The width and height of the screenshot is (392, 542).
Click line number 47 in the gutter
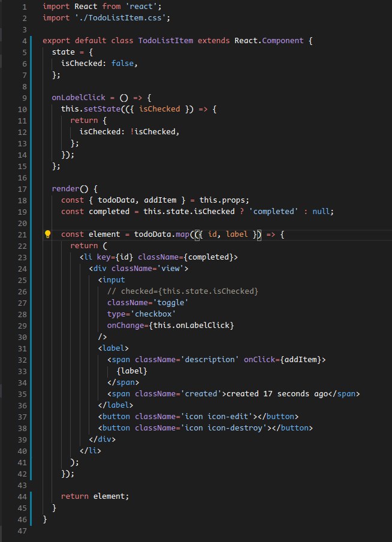click(22, 531)
